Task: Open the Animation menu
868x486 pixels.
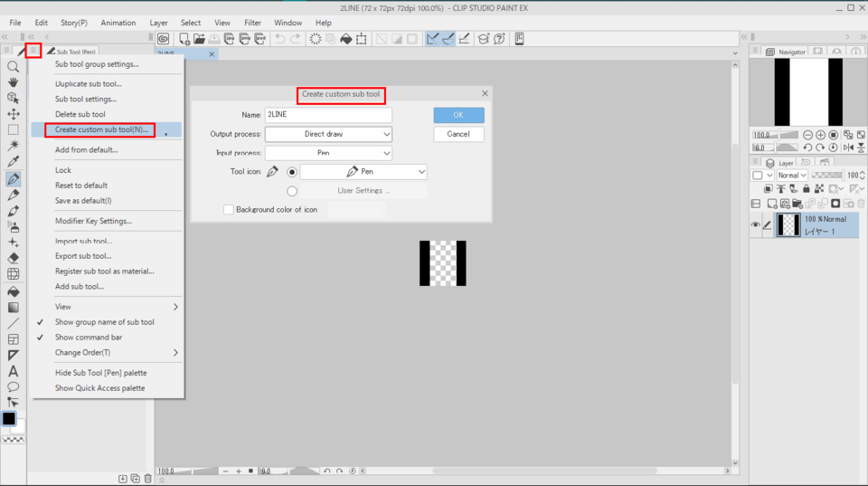Action: pyautogui.click(x=118, y=23)
